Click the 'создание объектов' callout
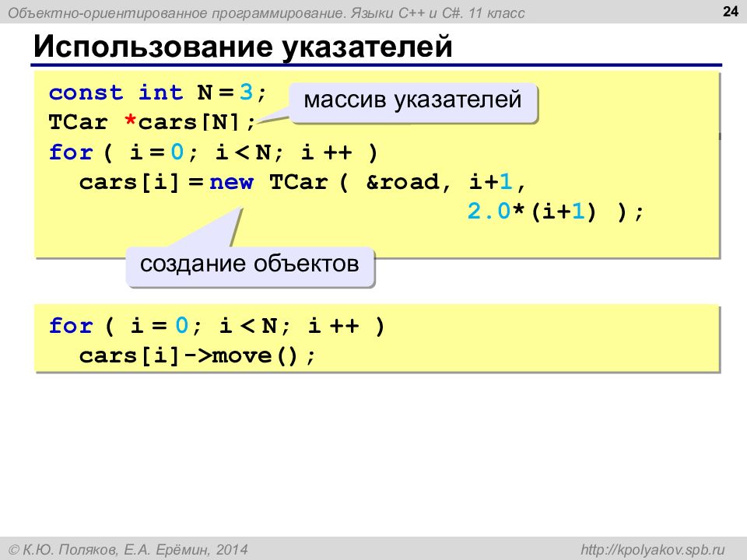Image resolution: width=747 pixels, height=560 pixels. (x=250, y=265)
